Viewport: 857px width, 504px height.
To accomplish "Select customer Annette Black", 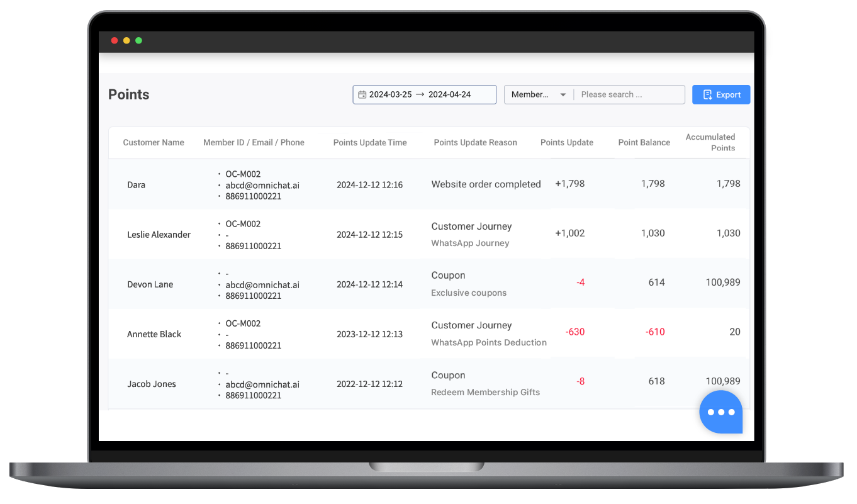I will coord(154,334).
